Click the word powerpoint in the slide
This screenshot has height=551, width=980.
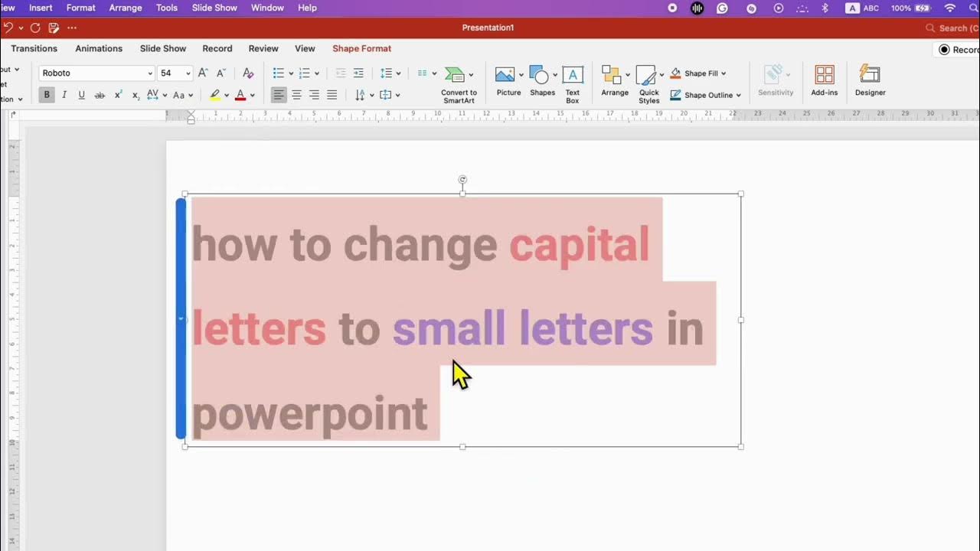point(309,414)
